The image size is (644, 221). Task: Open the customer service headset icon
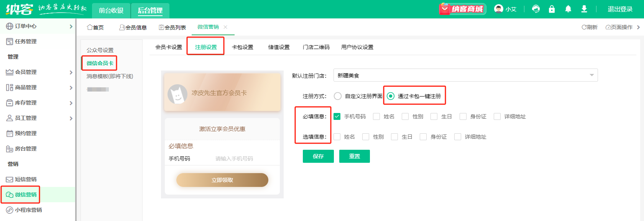[x=536, y=9]
